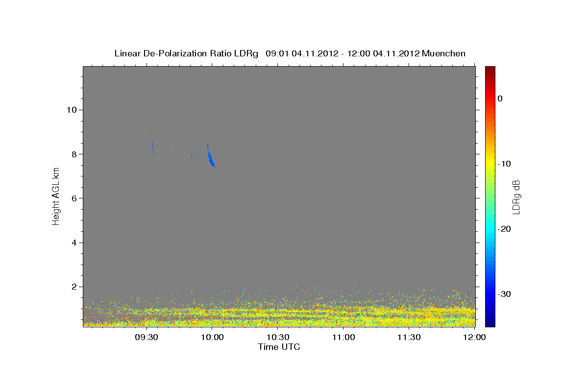This screenshot has height=392, width=588.
Task: Click the 10:30 time tick label
Action: click(278, 337)
